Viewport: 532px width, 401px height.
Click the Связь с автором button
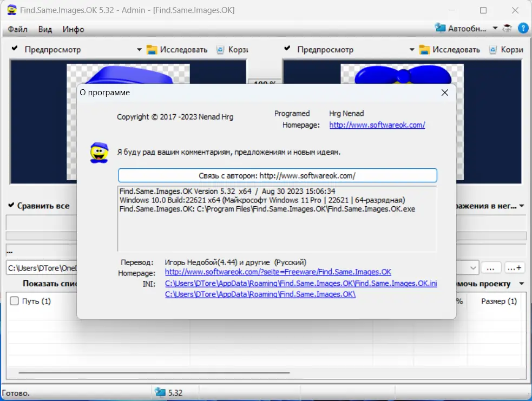pyautogui.click(x=277, y=175)
